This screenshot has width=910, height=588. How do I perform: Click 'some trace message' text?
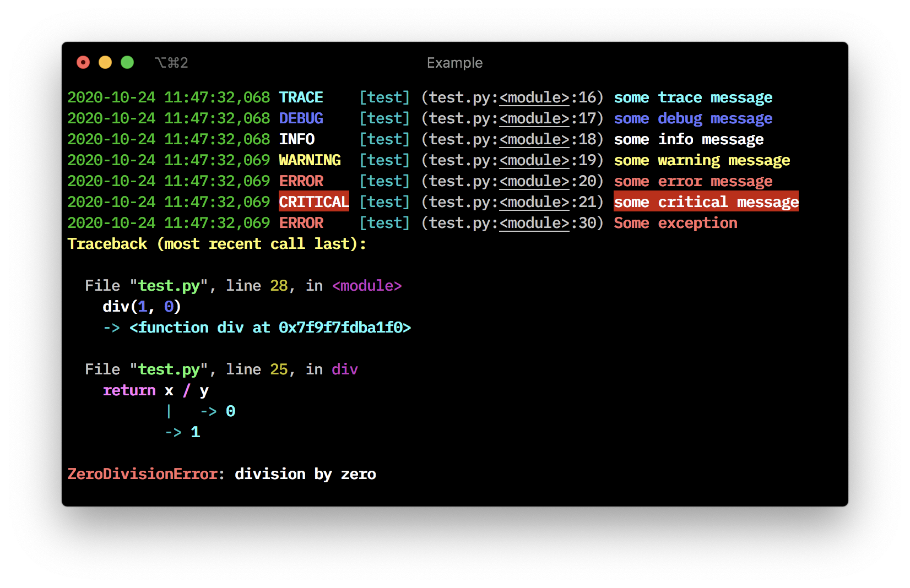click(x=693, y=97)
